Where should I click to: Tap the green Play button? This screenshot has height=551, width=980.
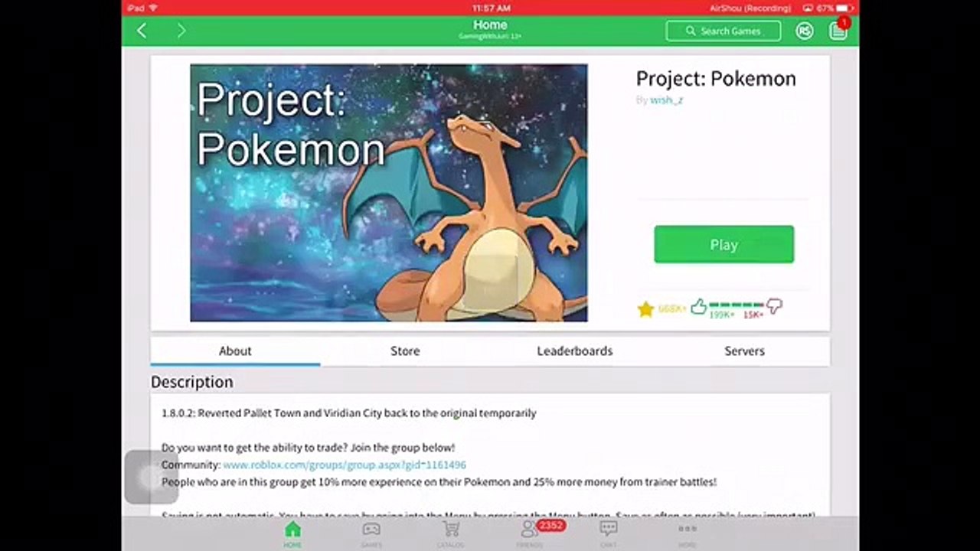pos(724,245)
